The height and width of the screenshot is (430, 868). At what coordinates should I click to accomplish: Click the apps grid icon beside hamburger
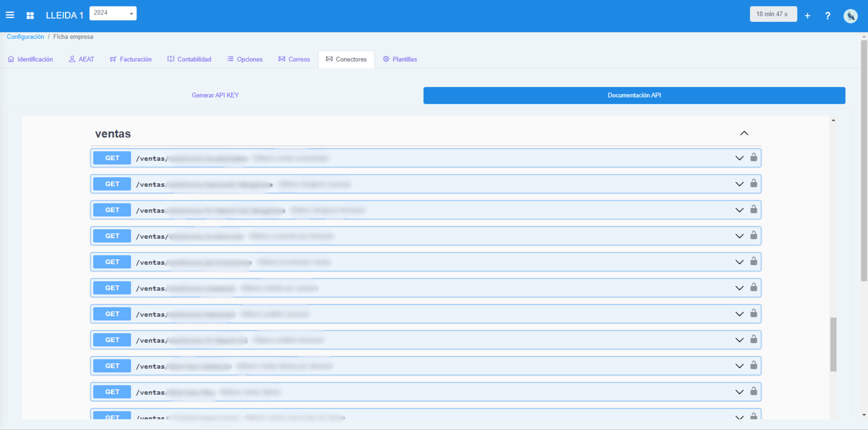pos(30,15)
